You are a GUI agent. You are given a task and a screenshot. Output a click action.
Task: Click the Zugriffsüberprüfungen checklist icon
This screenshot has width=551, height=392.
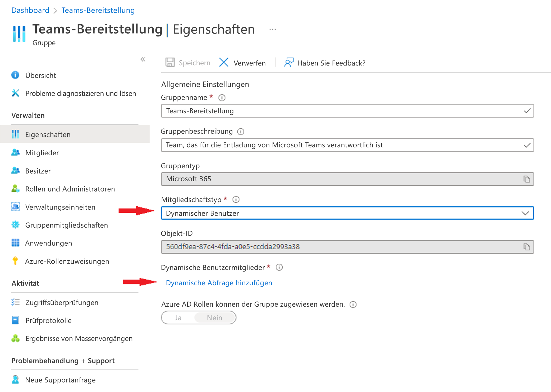click(15, 302)
